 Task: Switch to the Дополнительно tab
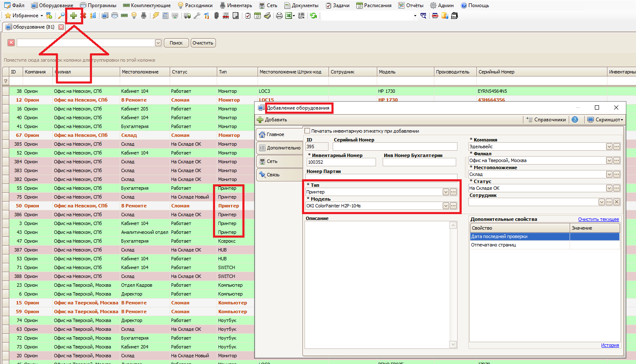280,148
